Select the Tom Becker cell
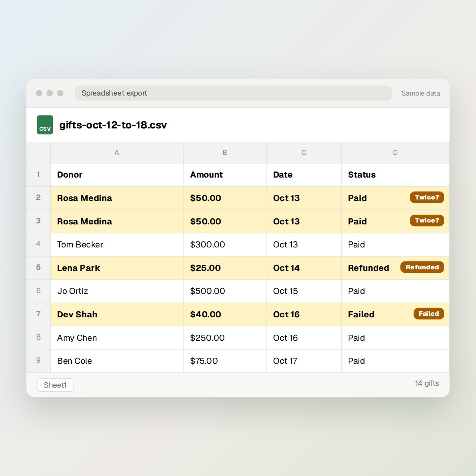The height and width of the screenshot is (476, 476). pos(117,244)
